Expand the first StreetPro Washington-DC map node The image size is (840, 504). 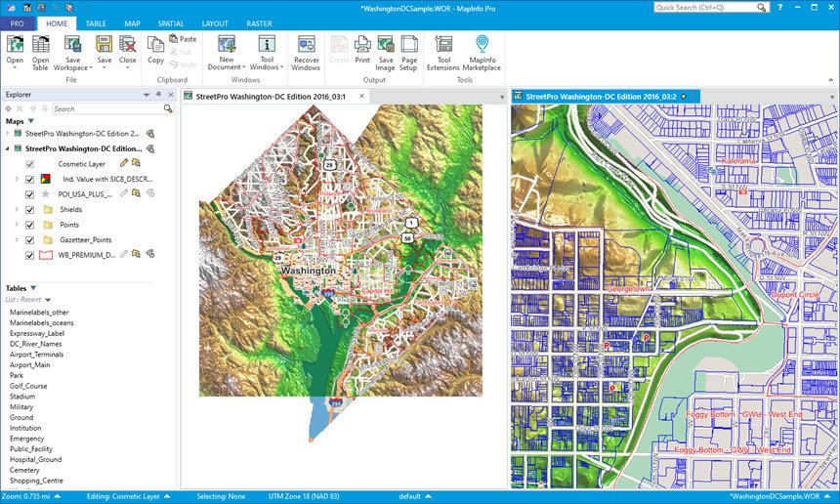pyautogui.click(x=8, y=134)
